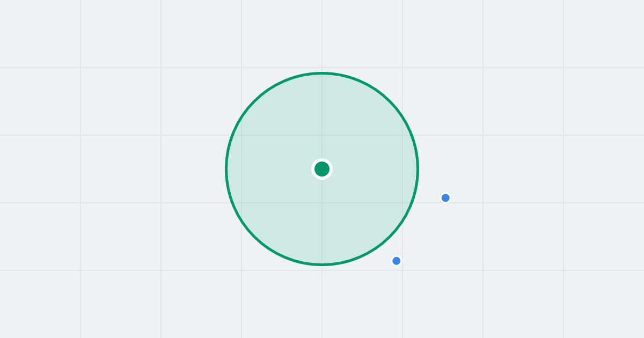The height and width of the screenshot is (338, 644).
Task: Click the rightmost point of the green circle outline
Action: point(418,169)
